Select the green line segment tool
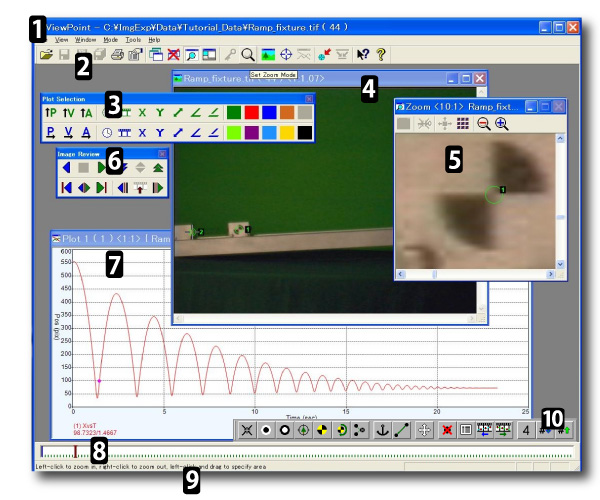600x500 pixels. tap(401, 430)
